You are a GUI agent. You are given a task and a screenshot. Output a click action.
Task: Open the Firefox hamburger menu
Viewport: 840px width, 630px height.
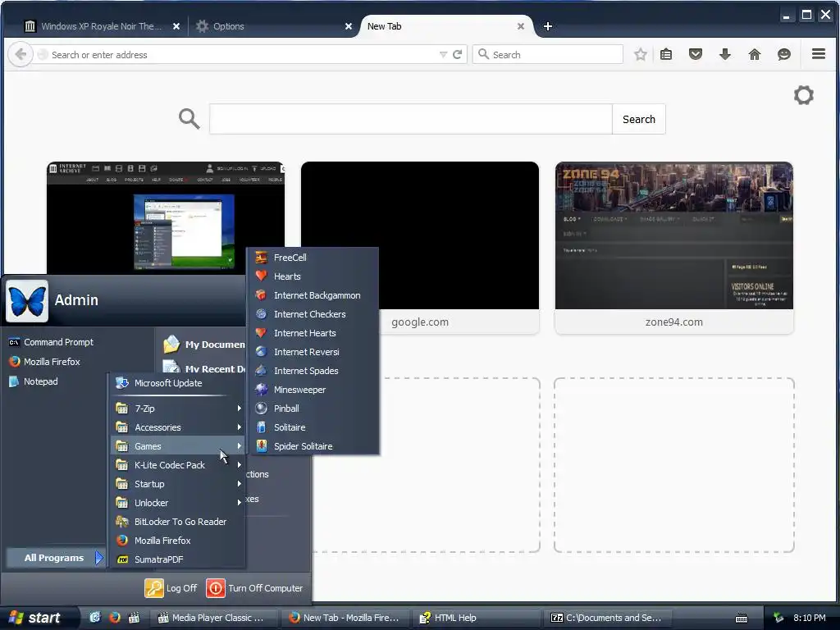(818, 54)
